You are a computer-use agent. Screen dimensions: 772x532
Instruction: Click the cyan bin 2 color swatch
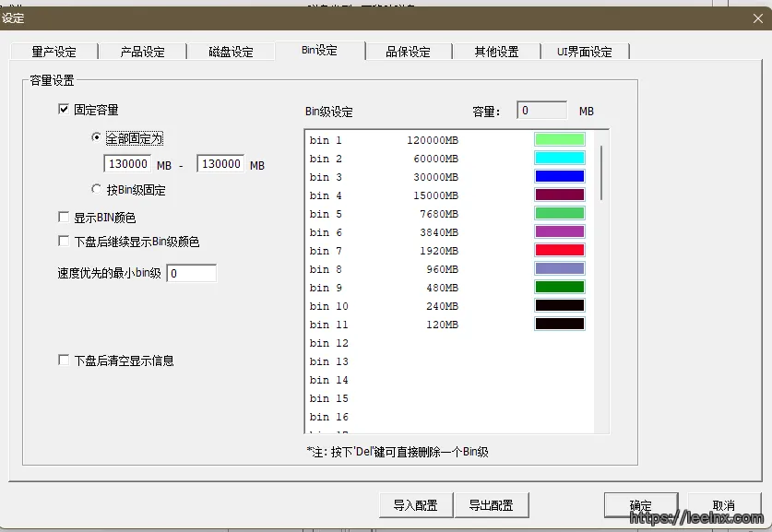(x=559, y=159)
